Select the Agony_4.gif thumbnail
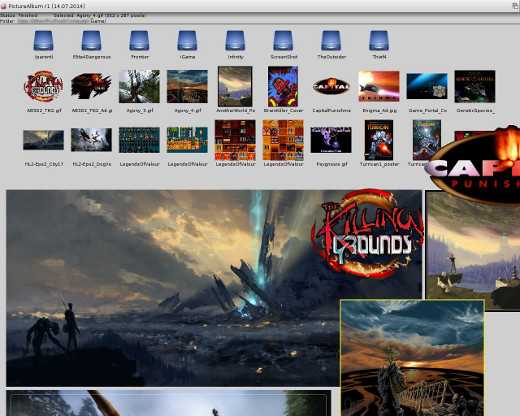 click(x=187, y=86)
